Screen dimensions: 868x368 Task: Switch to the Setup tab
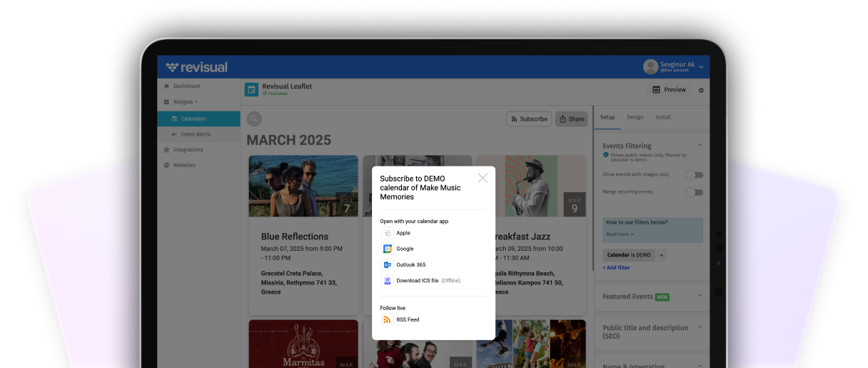(x=607, y=117)
